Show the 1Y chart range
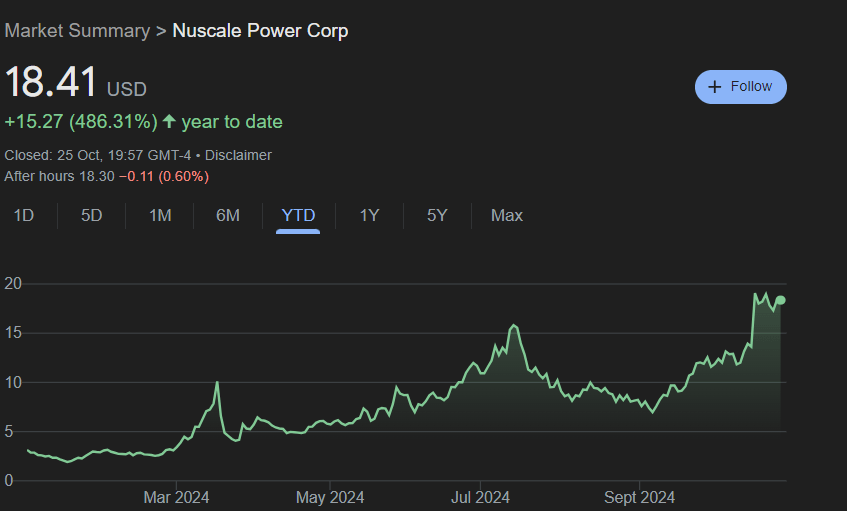 click(x=369, y=216)
